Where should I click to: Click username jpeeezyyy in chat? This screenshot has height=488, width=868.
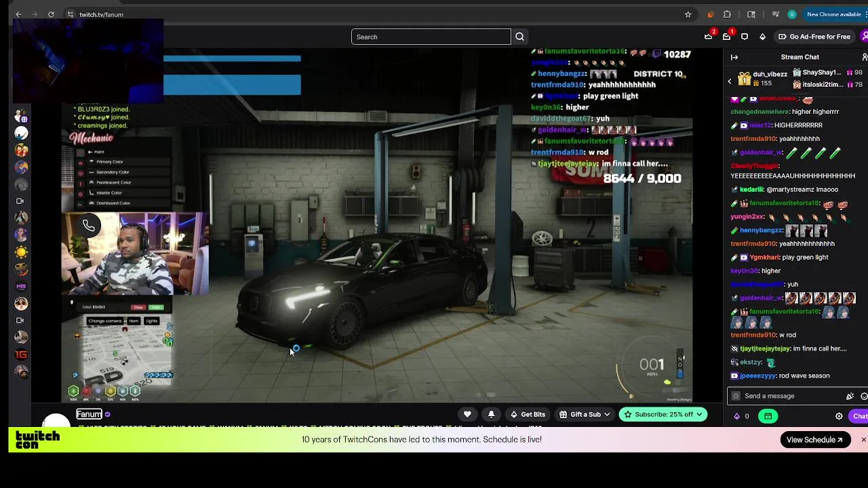(758, 375)
